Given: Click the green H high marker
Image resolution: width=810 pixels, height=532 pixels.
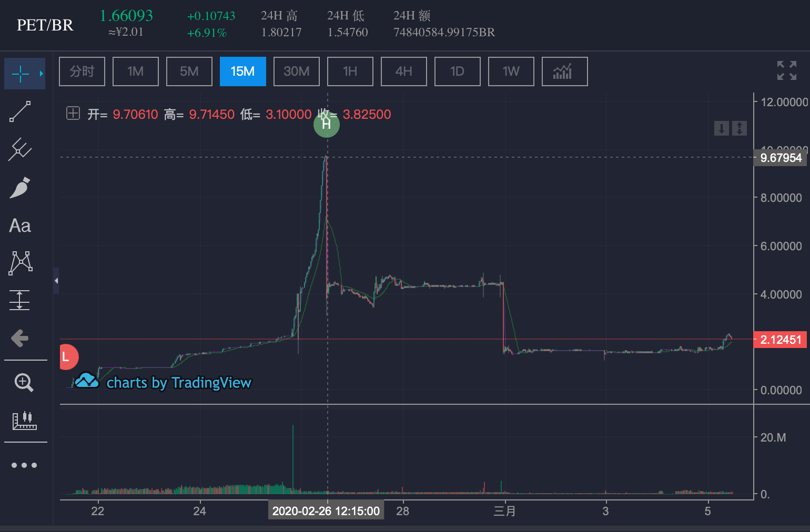Looking at the screenshot, I should (x=327, y=125).
